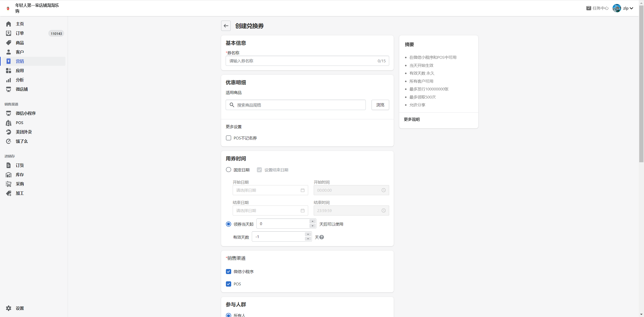This screenshot has width=644, height=317.
Task: Decrease the 有效天数 stepper value
Action: pos(308,239)
